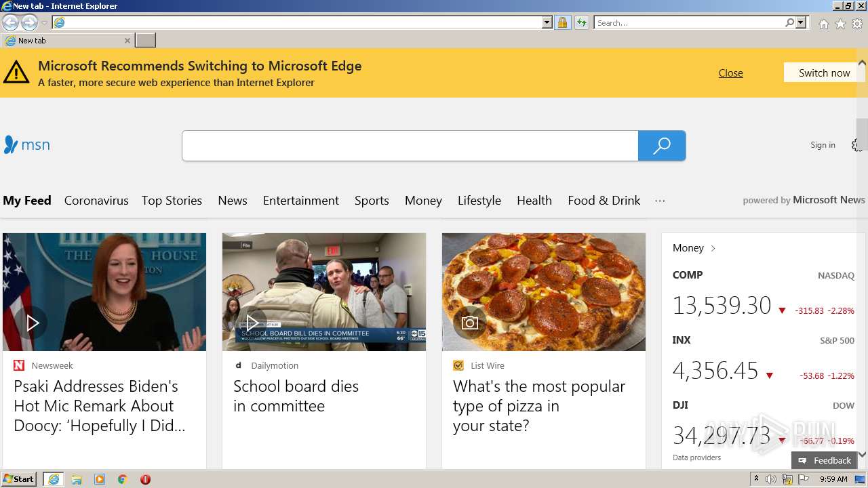This screenshot has height=488, width=868.
Task: Click the security lock icon
Action: pyautogui.click(x=562, y=23)
